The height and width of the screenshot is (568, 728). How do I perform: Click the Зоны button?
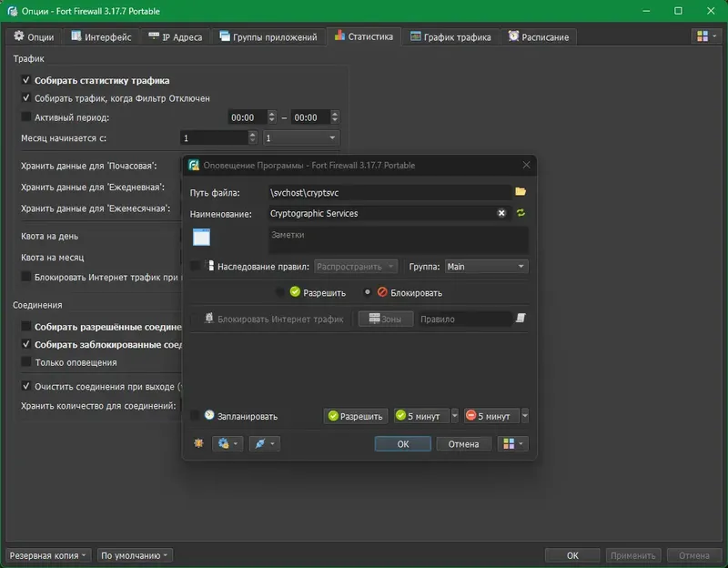coord(385,319)
